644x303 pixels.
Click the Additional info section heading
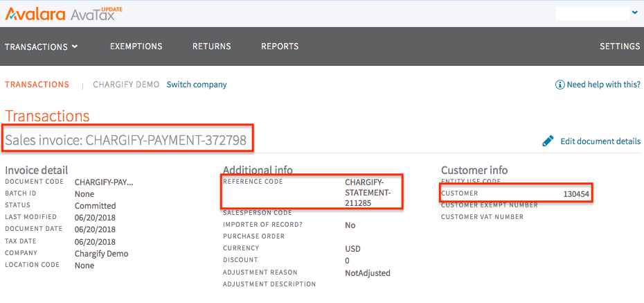(258, 170)
